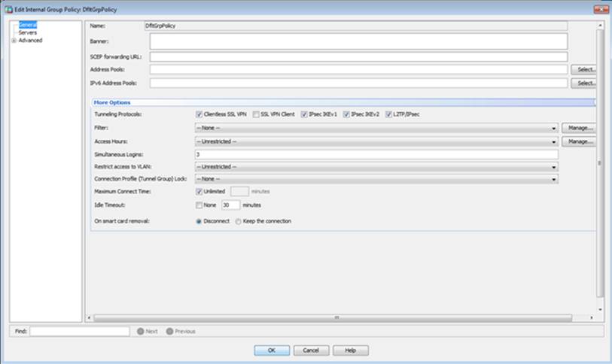The height and width of the screenshot is (364, 612).
Task: Close the Edit Internal Group Policy window
Action: [601, 8]
